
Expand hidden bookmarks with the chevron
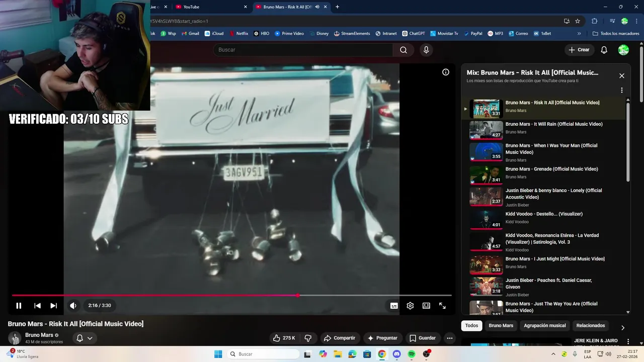579,34
